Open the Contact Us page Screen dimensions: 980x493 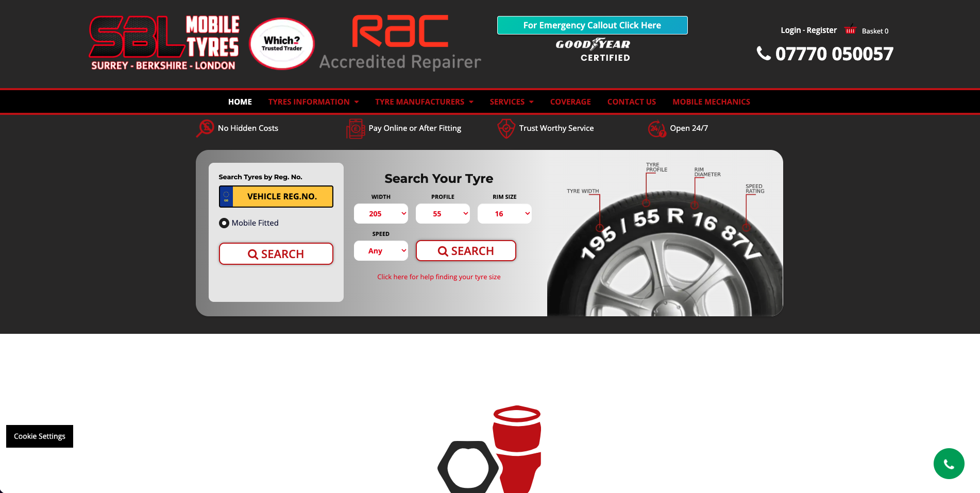click(632, 102)
